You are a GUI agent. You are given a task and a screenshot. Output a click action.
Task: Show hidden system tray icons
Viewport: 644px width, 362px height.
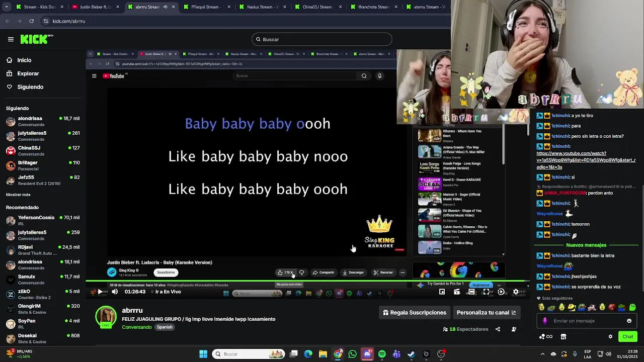pos(542,354)
